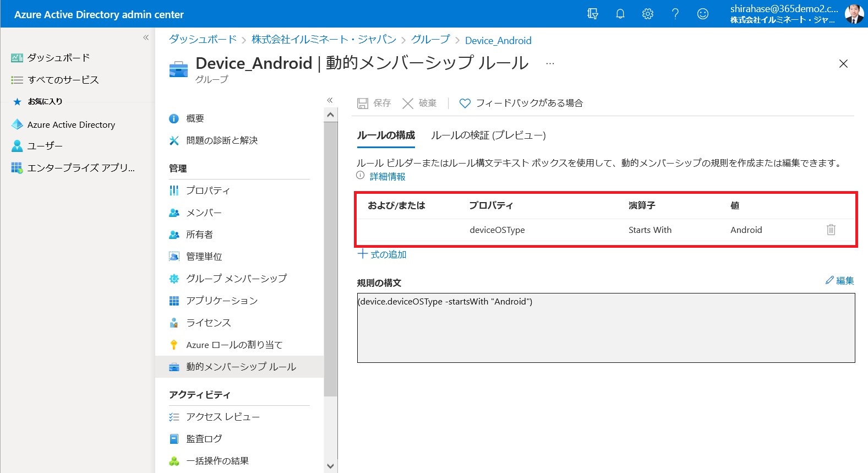Open the notifications bell
The image size is (868, 473).
[x=620, y=14]
